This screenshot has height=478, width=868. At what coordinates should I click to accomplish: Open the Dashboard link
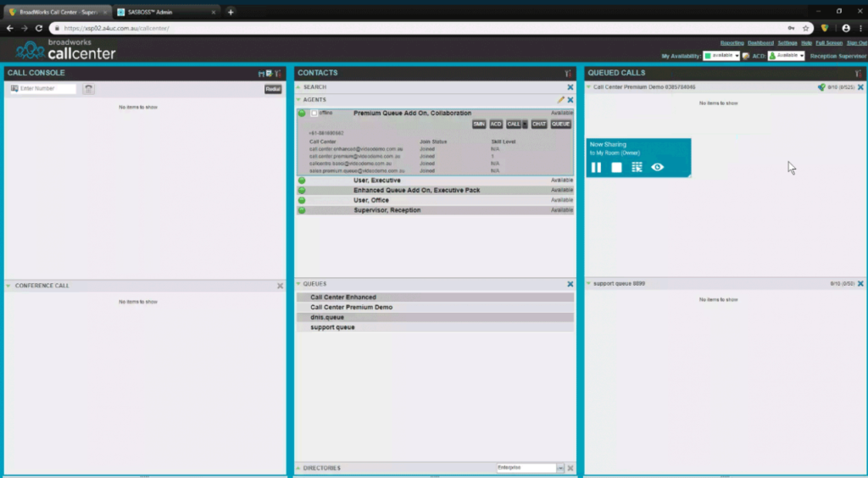tap(760, 43)
